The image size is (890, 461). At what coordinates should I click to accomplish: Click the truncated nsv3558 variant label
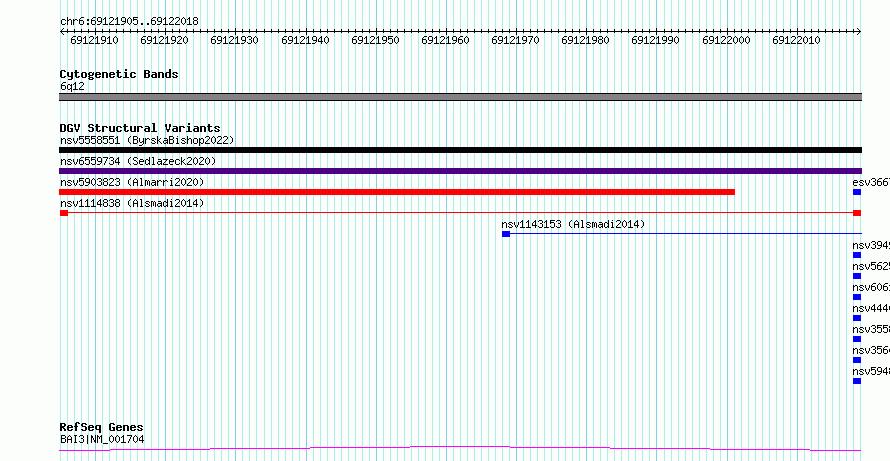871,329
